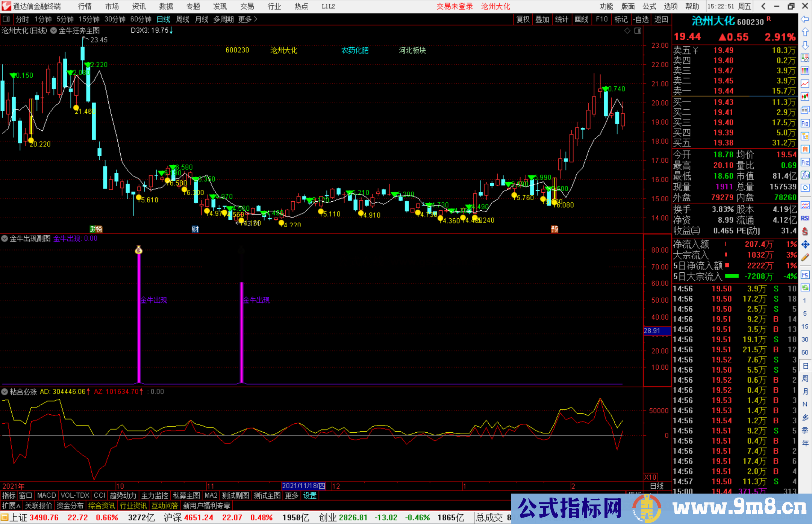Switch to the 周线 period tab
This screenshot has height=524, width=812.
coord(183,19)
